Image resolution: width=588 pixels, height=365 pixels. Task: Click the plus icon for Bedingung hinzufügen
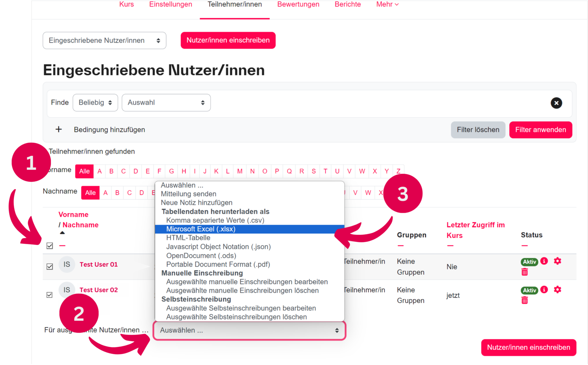(59, 130)
